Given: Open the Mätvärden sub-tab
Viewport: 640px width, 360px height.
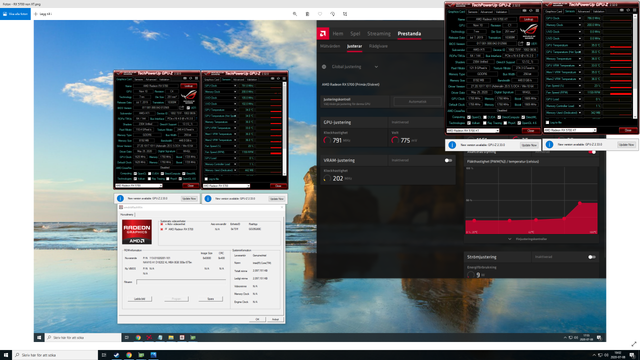Looking at the screenshot, I should coord(330,46).
